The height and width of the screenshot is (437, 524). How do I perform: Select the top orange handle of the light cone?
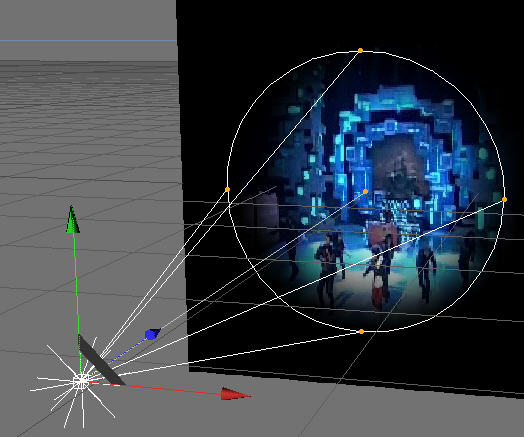(360, 50)
